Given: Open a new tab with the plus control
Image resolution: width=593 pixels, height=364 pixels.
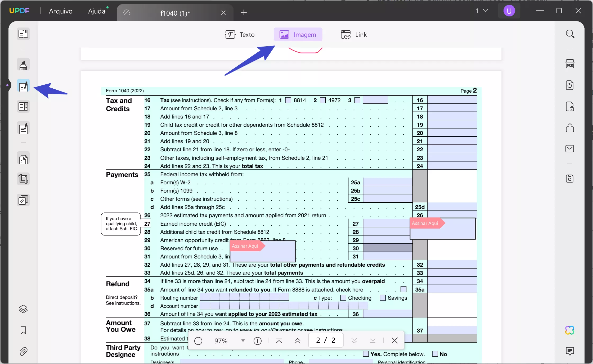Looking at the screenshot, I should pos(244,12).
